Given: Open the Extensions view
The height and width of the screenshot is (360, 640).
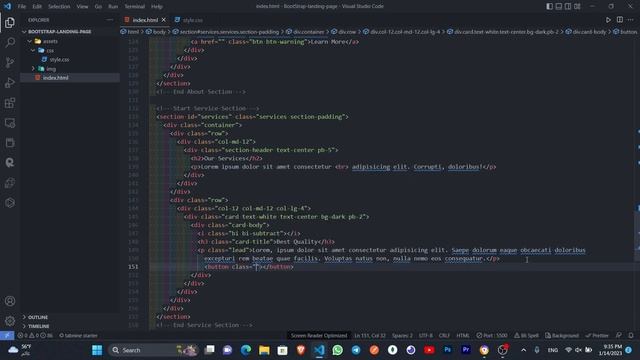Looking at the screenshot, I should click(10, 102).
